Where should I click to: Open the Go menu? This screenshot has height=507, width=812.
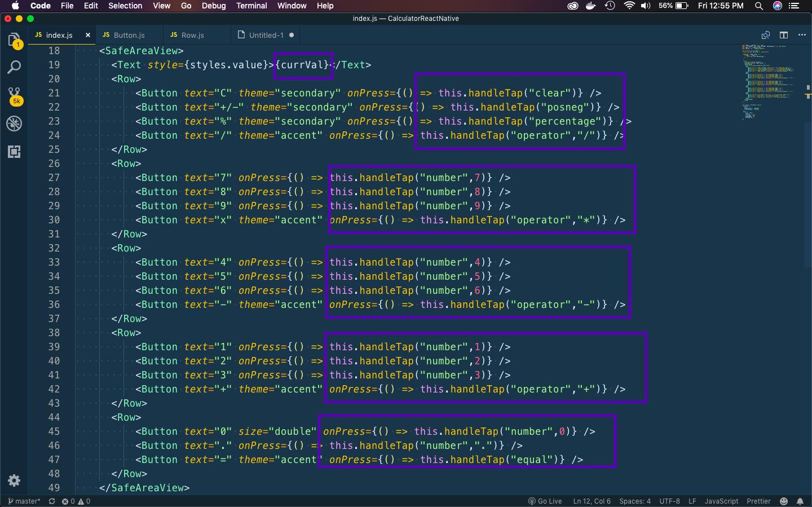point(186,6)
